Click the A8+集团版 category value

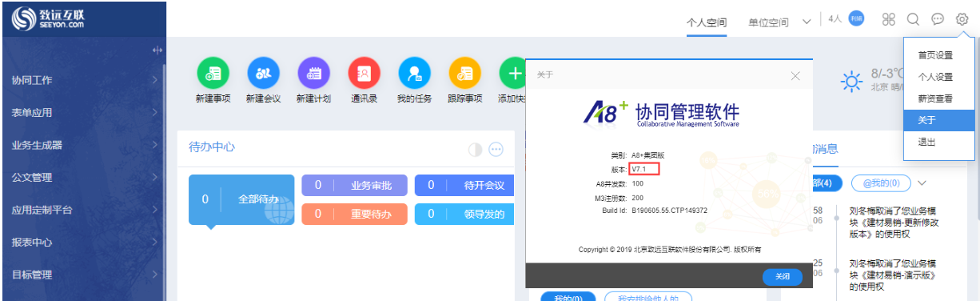tap(648, 155)
